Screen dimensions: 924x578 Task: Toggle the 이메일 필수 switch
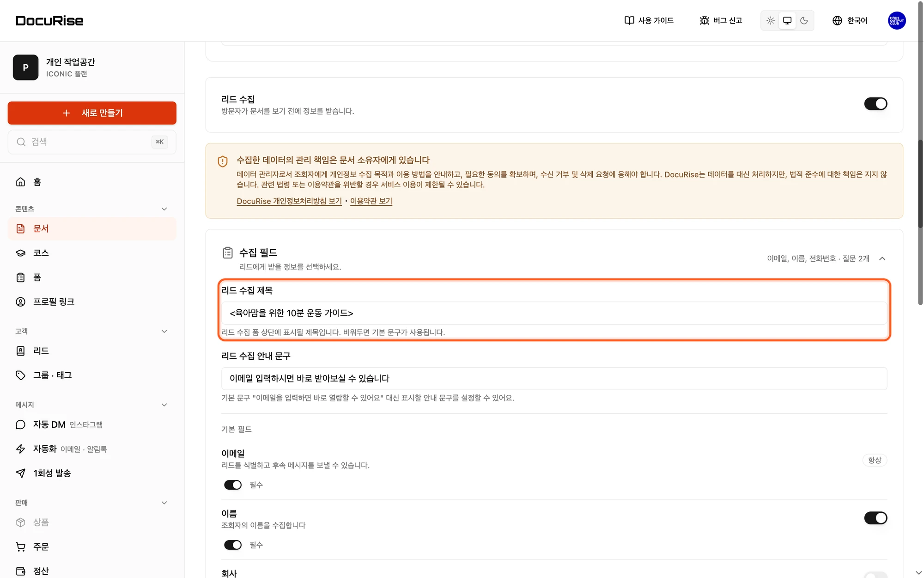pos(233,485)
